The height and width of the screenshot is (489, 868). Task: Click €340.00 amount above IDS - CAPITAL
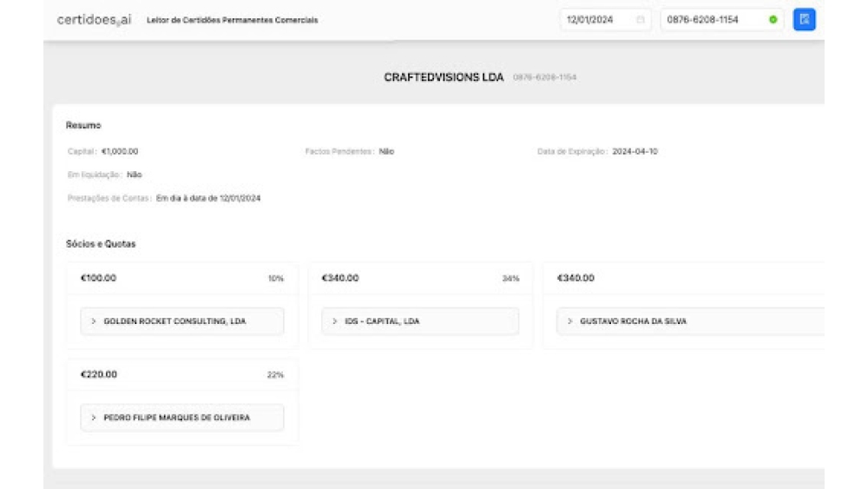coord(340,278)
